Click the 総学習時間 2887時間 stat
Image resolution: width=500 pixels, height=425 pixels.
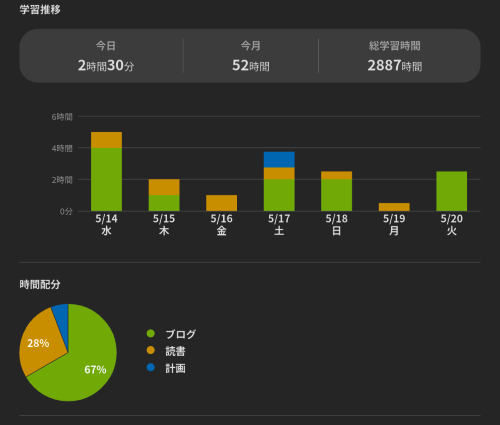(x=395, y=56)
